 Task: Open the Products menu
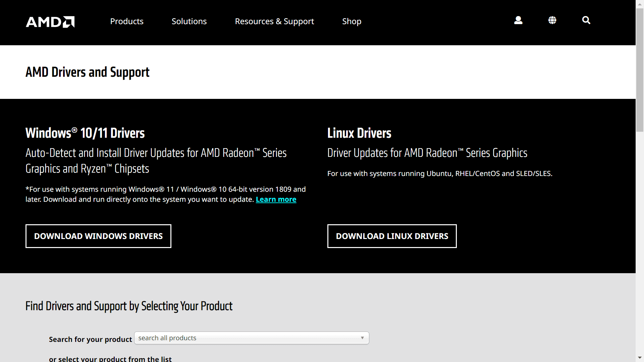pyautogui.click(x=127, y=21)
